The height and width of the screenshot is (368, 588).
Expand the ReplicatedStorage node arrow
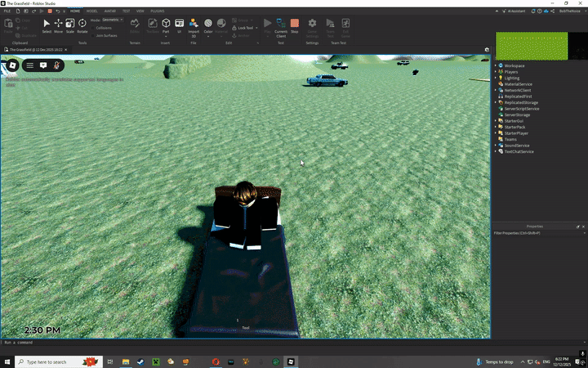[x=495, y=102]
